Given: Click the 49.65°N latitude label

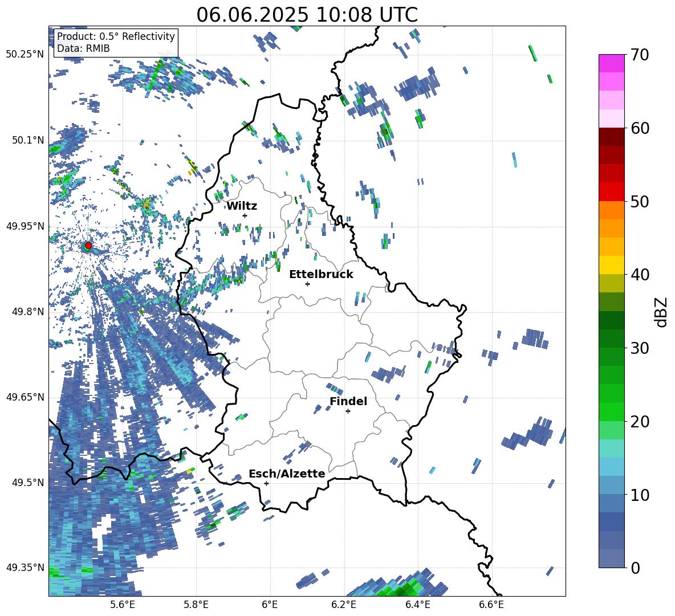Looking at the screenshot, I should [25, 397].
